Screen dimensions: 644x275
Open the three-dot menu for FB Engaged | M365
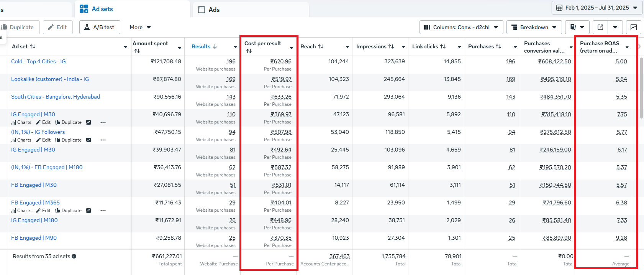pyautogui.click(x=103, y=211)
